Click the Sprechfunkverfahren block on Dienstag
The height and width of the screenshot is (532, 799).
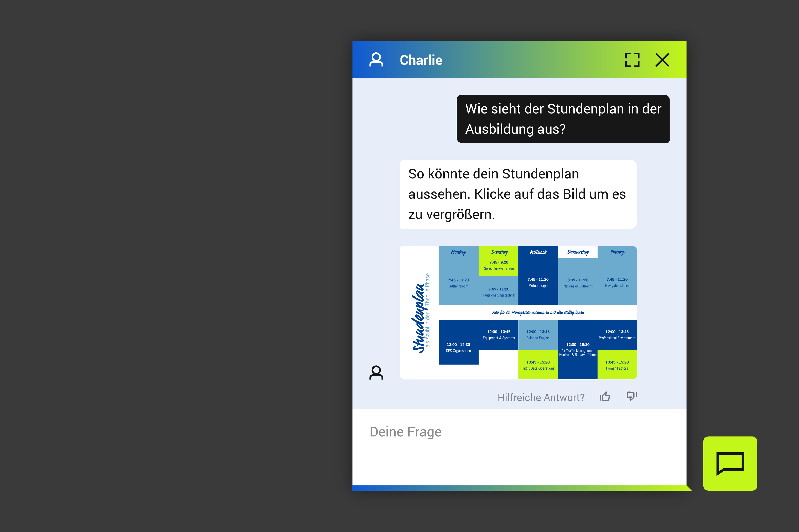click(499, 265)
